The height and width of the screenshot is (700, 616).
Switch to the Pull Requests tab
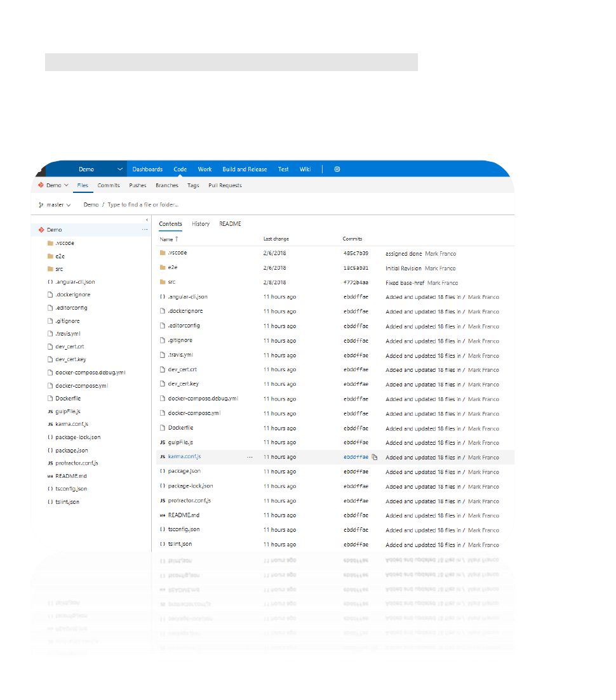click(x=225, y=185)
